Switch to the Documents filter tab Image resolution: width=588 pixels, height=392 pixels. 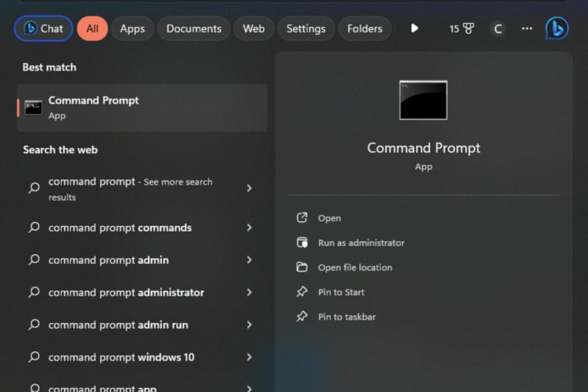click(x=194, y=29)
